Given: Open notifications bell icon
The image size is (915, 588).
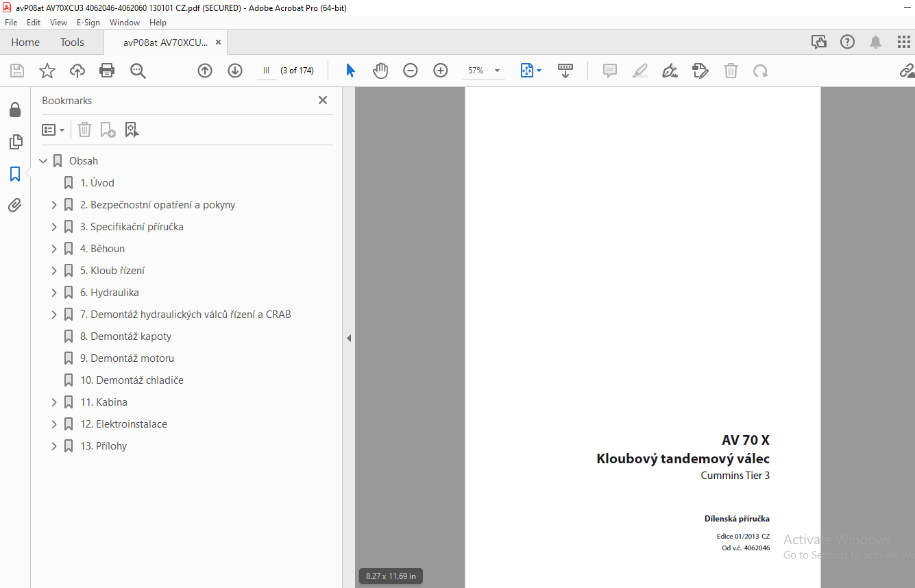Looking at the screenshot, I should point(876,42).
